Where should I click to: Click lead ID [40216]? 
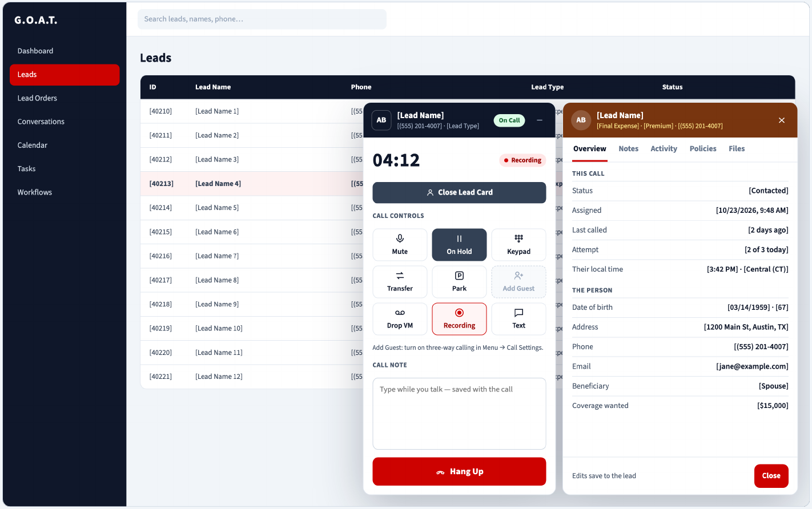(161, 256)
